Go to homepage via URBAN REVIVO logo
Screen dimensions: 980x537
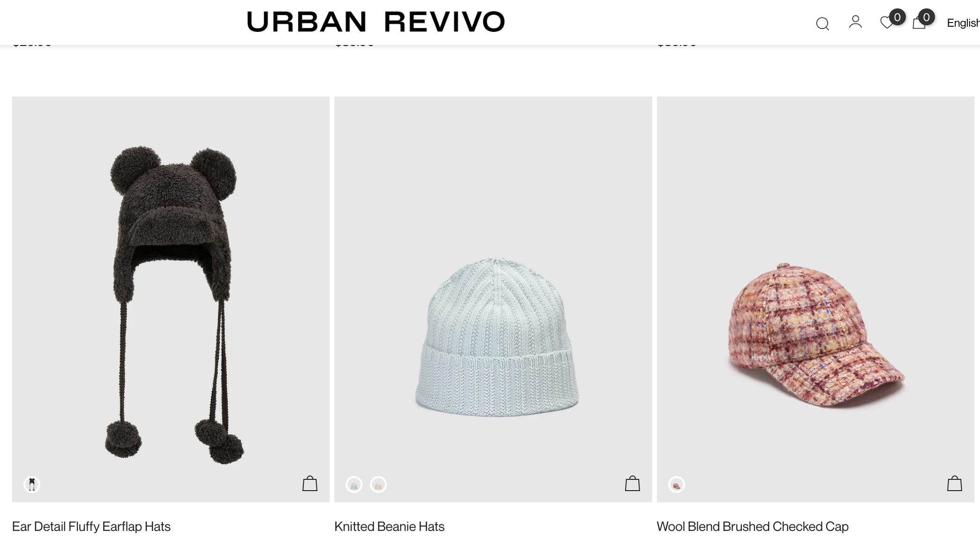376,22
